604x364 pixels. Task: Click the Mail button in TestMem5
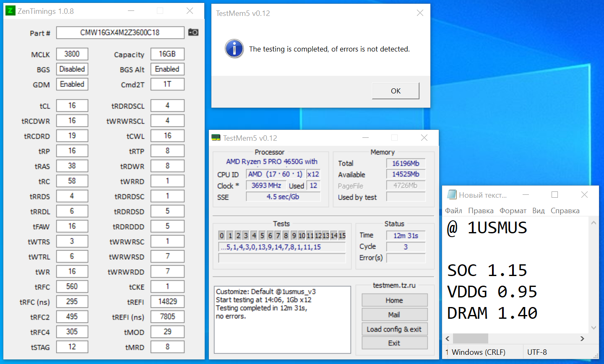394,315
